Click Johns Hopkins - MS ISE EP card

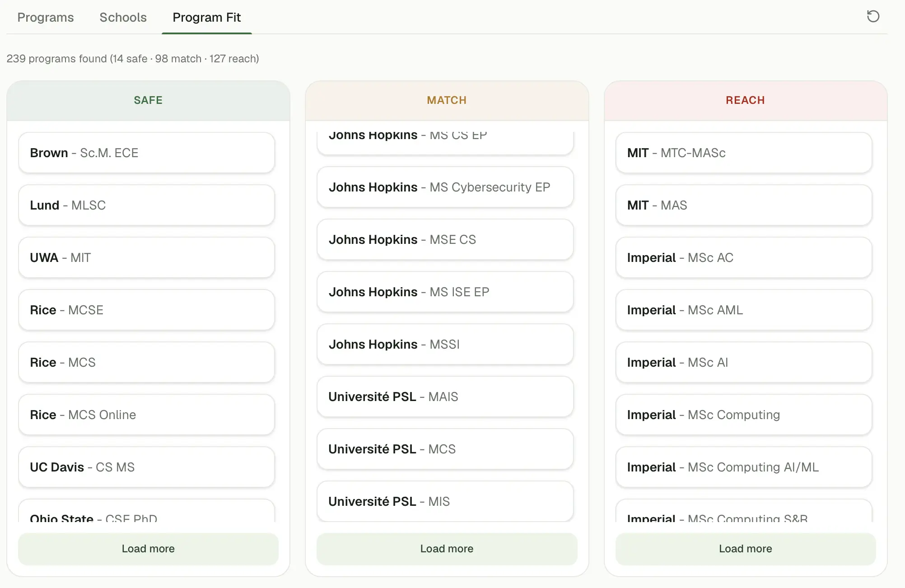[445, 292]
